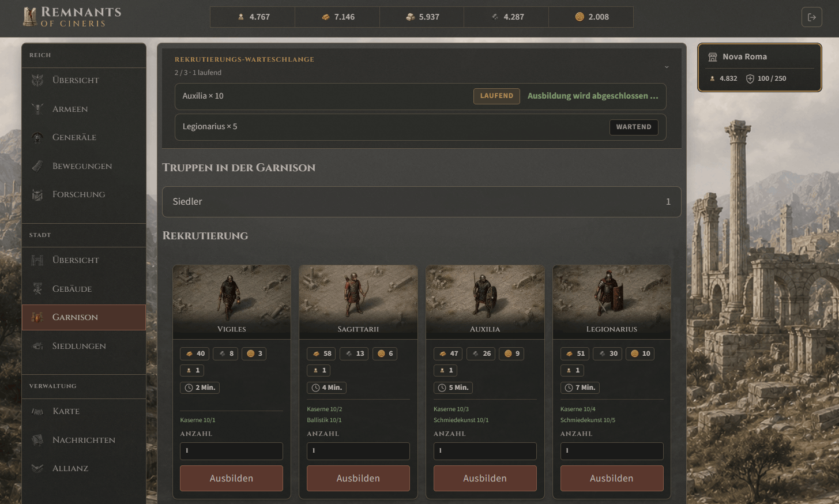Open Stadt Übersicht in the sidebar
Viewport: 839px width, 504px height.
coord(84,260)
